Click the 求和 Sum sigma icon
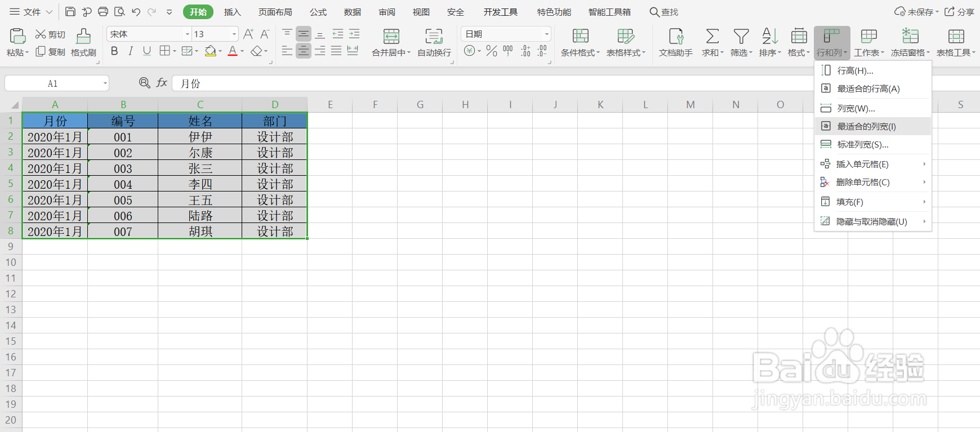 [x=712, y=36]
